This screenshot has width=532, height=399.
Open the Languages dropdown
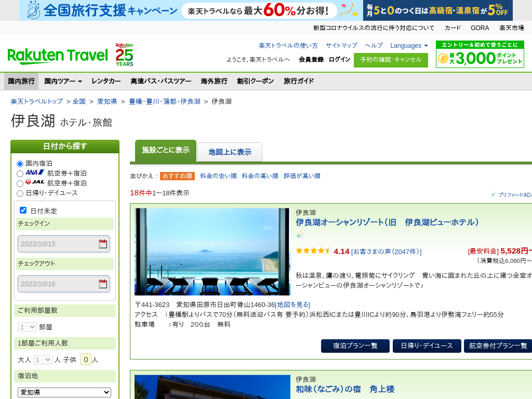click(x=409, y=46)
